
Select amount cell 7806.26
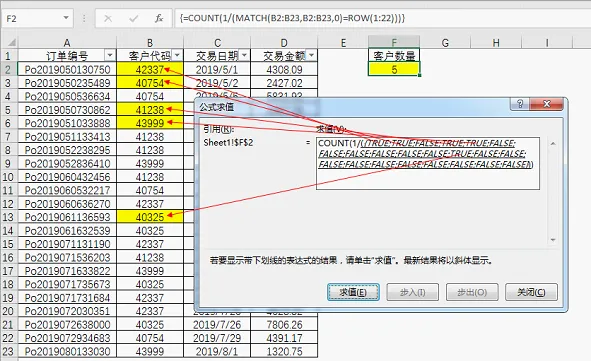point(284,324)
